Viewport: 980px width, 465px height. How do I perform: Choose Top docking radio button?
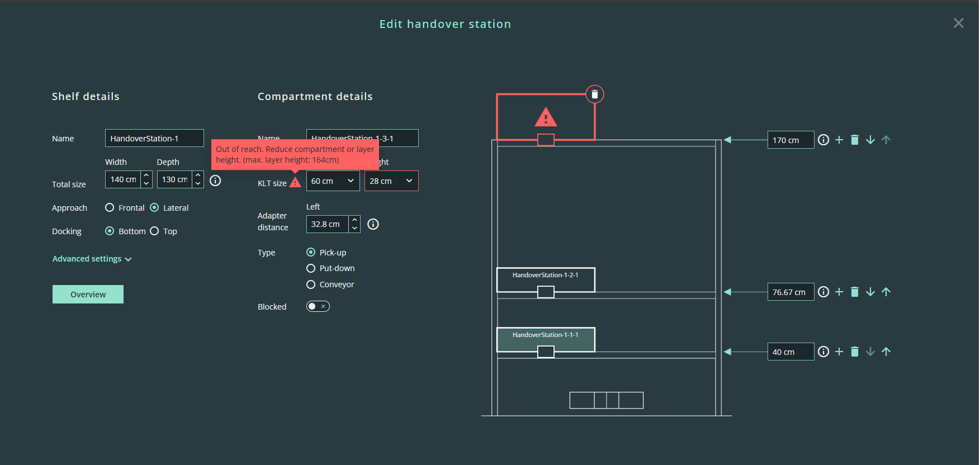tap(154, 231)
